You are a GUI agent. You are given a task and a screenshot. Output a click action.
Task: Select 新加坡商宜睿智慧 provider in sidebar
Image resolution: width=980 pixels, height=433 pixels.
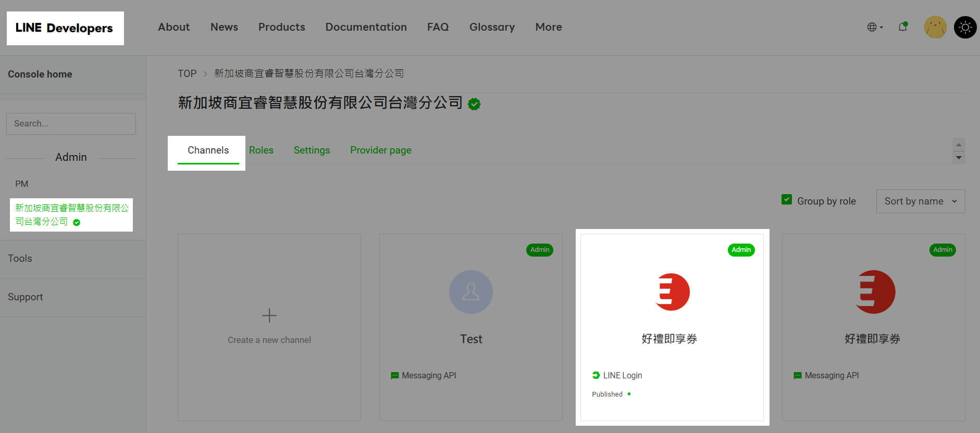coord(71,214)
